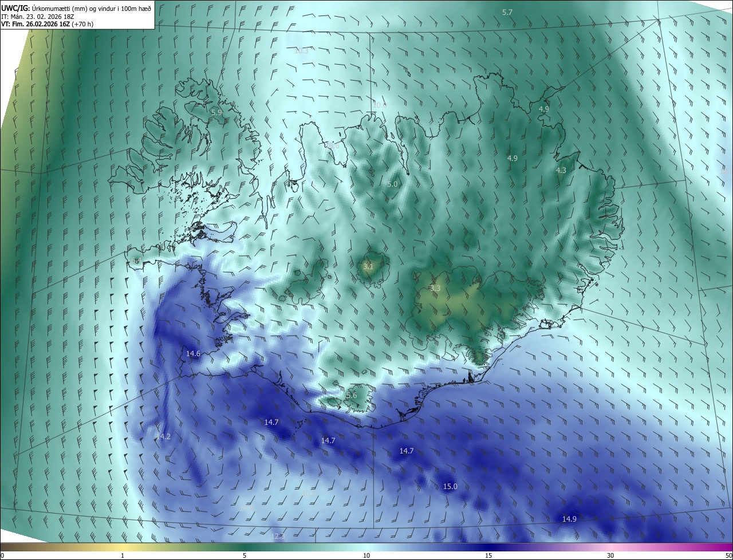This screenshot has height=560, width=733.
Task: Select the 14.6 value label
Action: 194,353
